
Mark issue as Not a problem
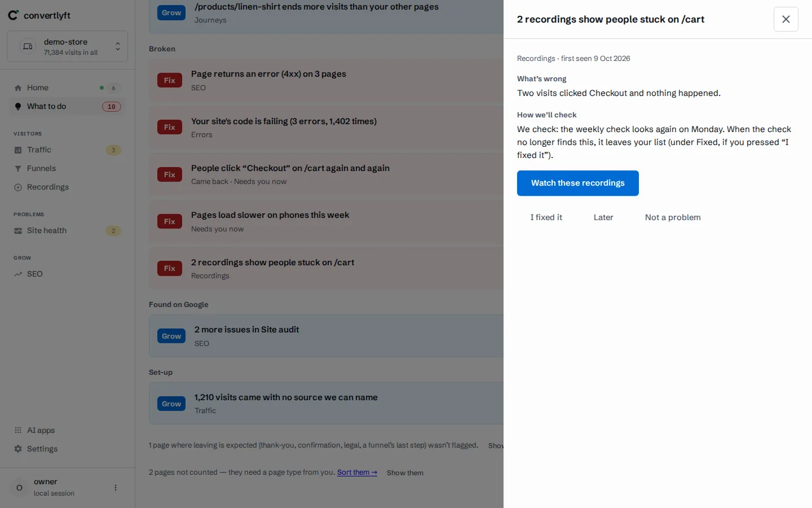[673, 218]
